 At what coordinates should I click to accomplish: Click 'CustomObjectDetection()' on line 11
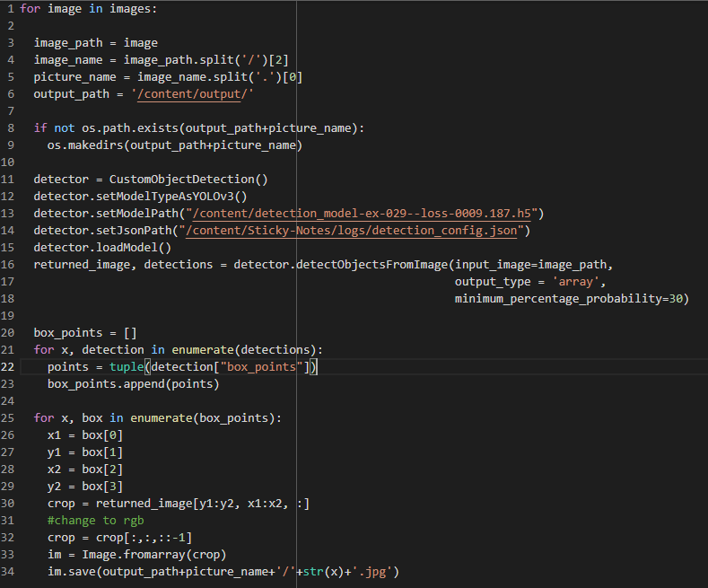point(188,180)
